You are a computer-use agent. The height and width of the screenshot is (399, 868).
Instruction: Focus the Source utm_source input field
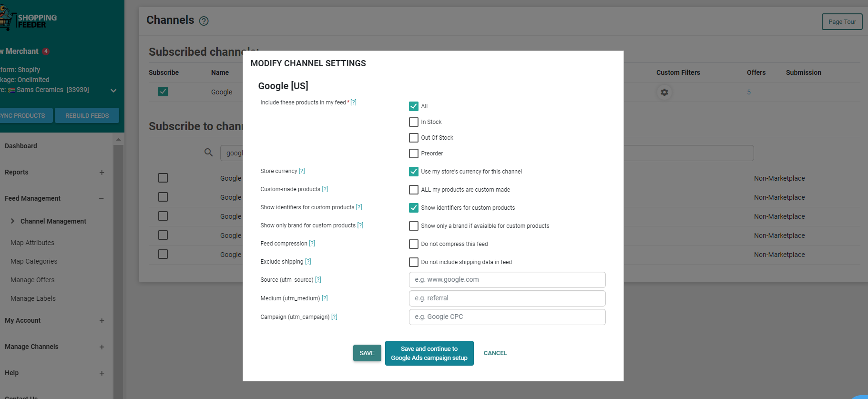coord(507,280)
